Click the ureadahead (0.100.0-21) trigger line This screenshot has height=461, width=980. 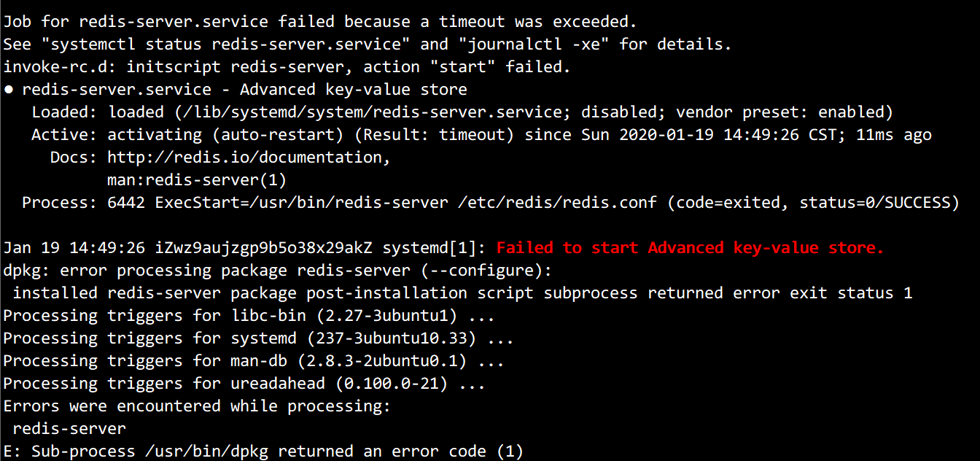tap(244, 384)
